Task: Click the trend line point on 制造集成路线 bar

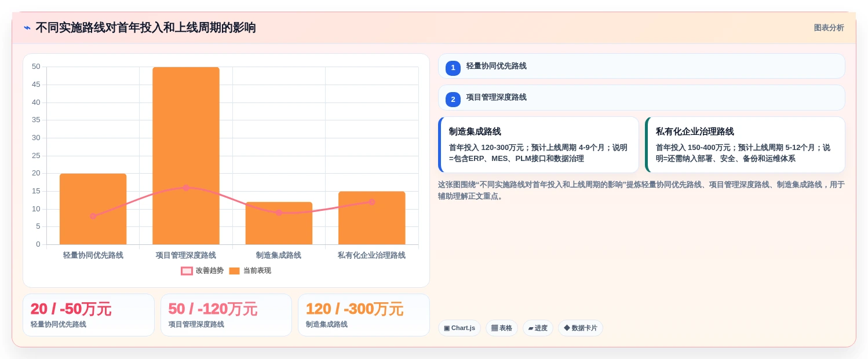Action: pyautogui.click(x=279, y=213)
